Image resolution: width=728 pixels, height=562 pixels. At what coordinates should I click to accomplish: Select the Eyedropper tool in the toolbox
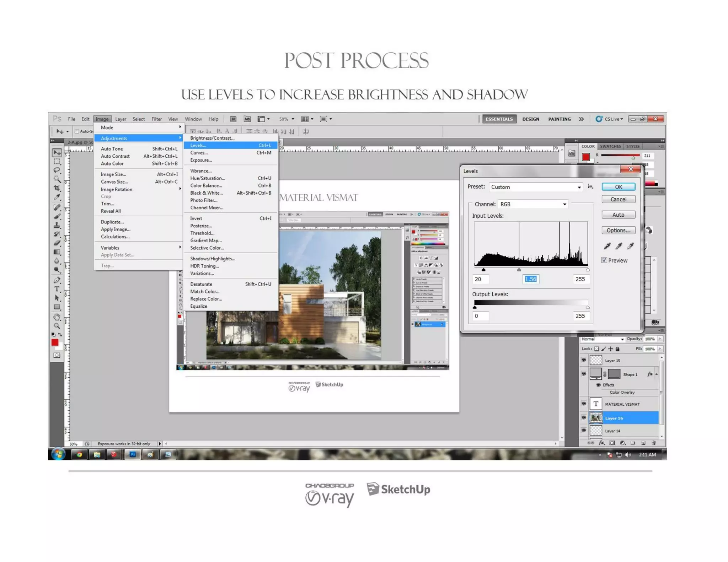tap(57, 197)
